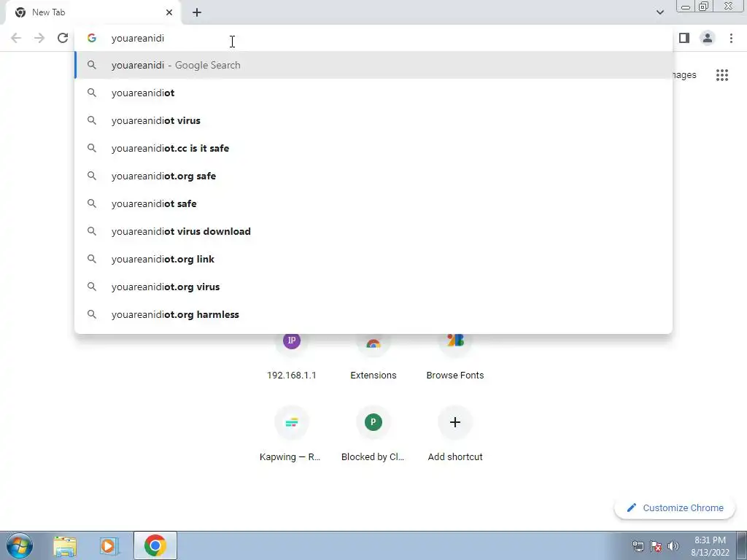Viewport: 747px width, 560px height.
Task: Choose the 'youareanidiot' suggestion
Action: (x=373, y=93)
